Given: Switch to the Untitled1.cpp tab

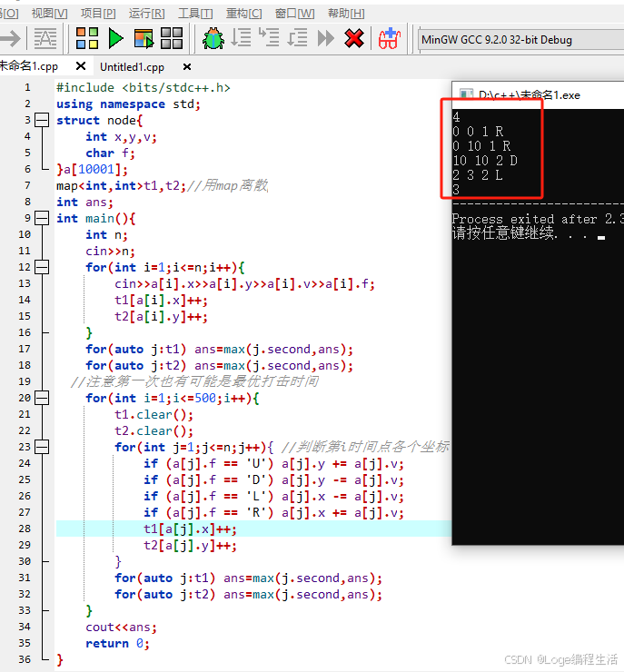Looking at the screenshot, I should (132, 67).
